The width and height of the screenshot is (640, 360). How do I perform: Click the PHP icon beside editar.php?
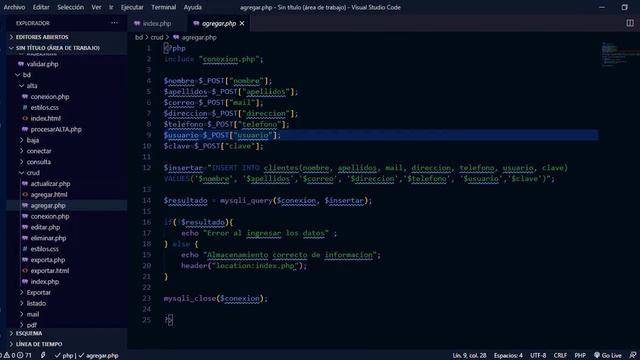[25, 227]
